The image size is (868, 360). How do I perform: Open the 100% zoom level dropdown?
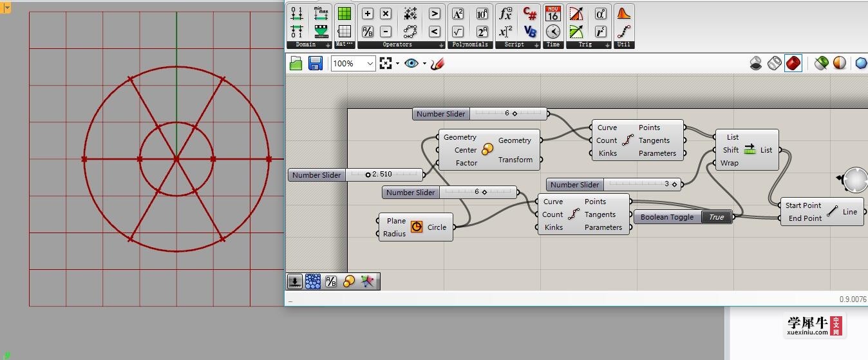pos(370,63)
